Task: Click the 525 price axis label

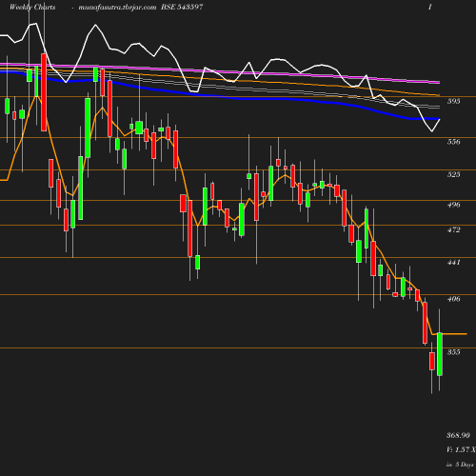Action: tap(453, 174)
